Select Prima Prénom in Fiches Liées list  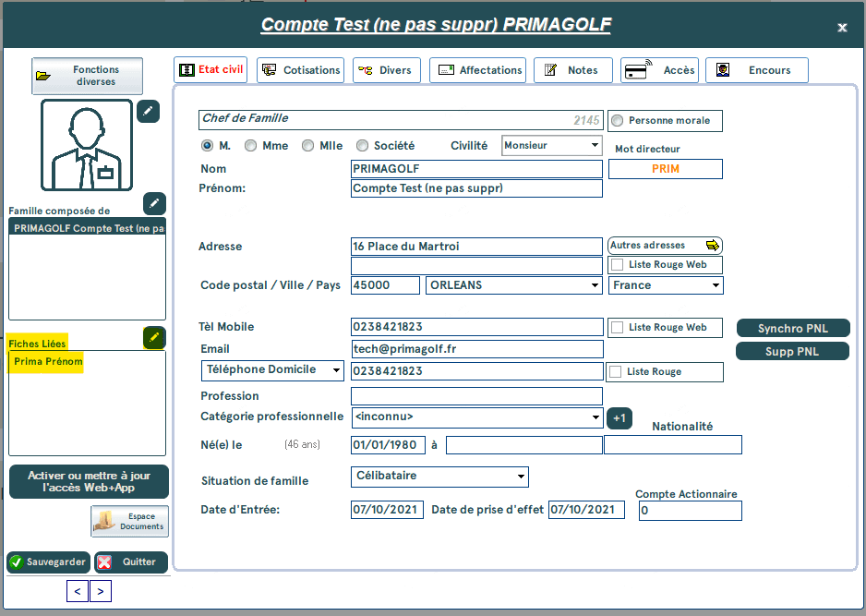49,361
